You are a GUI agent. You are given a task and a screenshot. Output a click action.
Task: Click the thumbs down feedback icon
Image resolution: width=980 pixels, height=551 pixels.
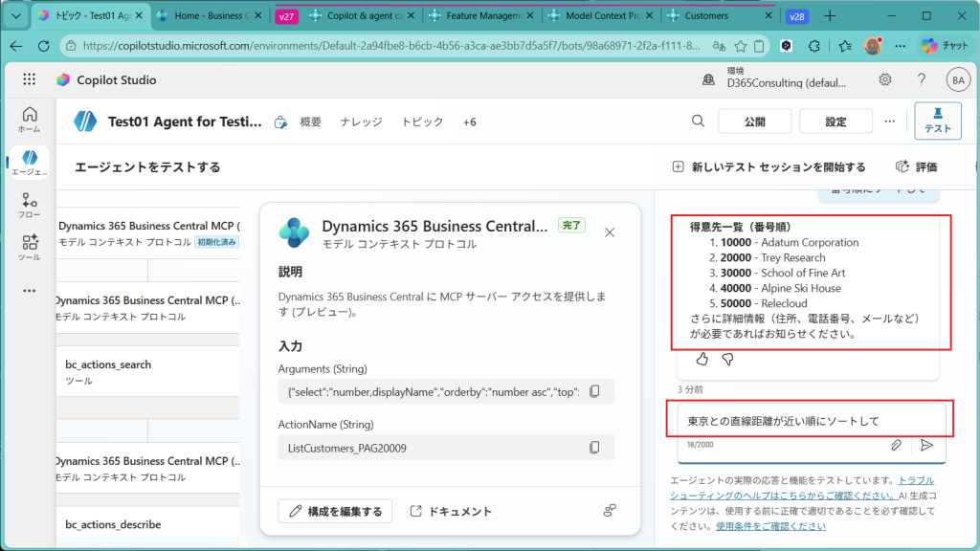coord(727,360)
